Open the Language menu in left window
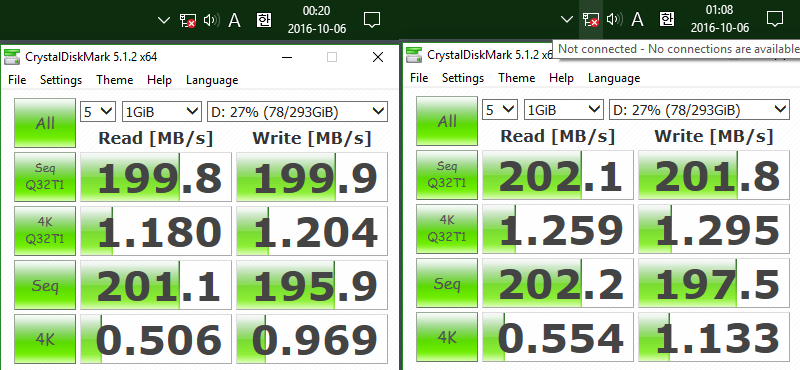 click(212, 80)
